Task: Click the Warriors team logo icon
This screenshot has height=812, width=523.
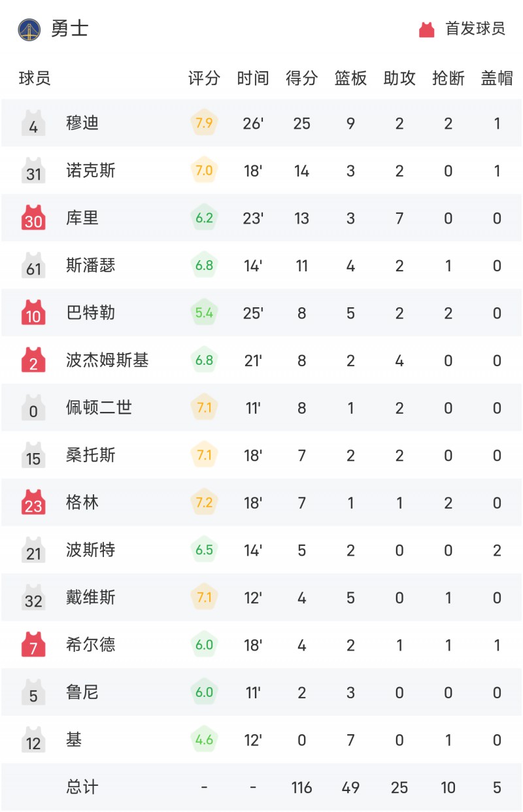Action: point(29,29)
